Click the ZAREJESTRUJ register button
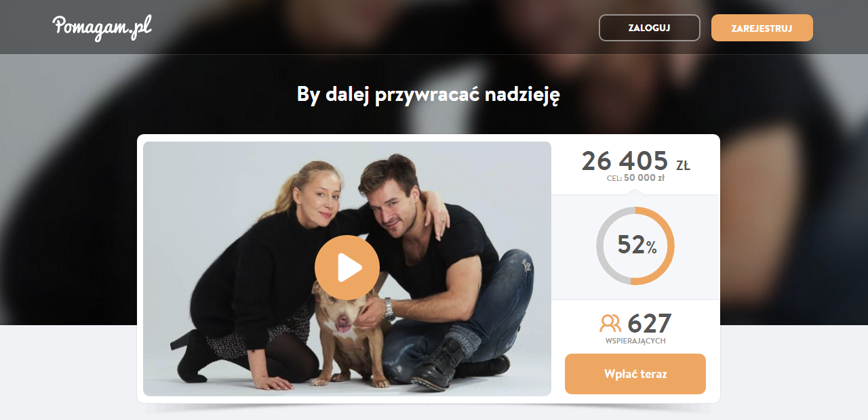Image resolution: width=868 pixels, height=420 pixels. (762, 28)
